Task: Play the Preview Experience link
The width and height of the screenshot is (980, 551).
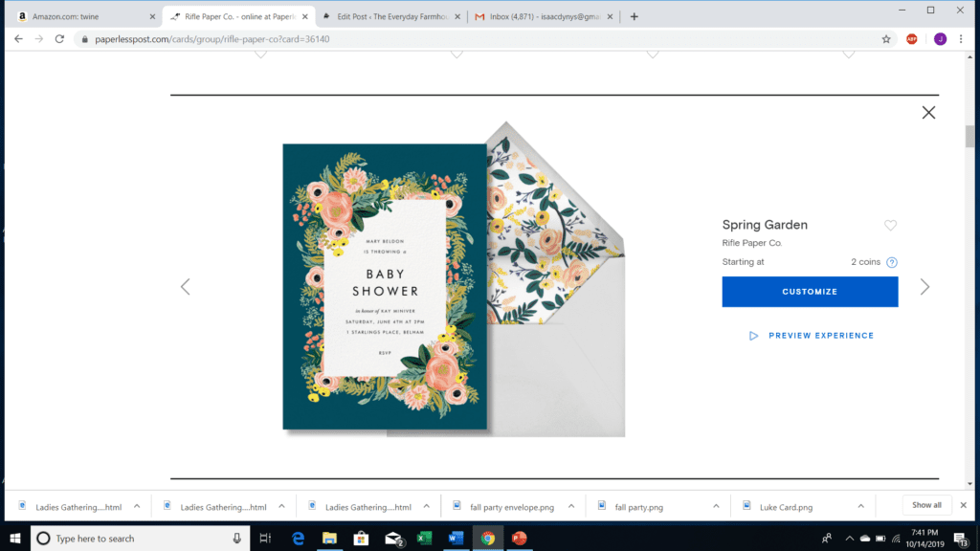Action: pos(812,336)
